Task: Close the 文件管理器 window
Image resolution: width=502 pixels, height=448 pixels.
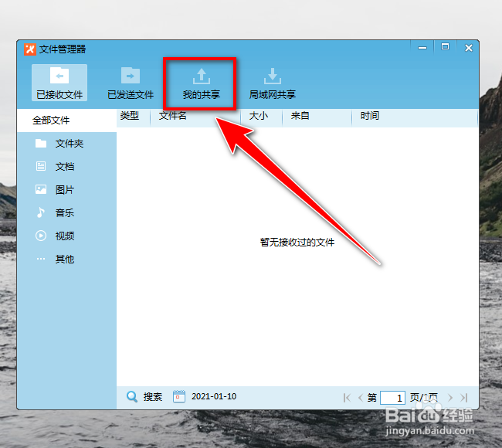Action: 468,48
